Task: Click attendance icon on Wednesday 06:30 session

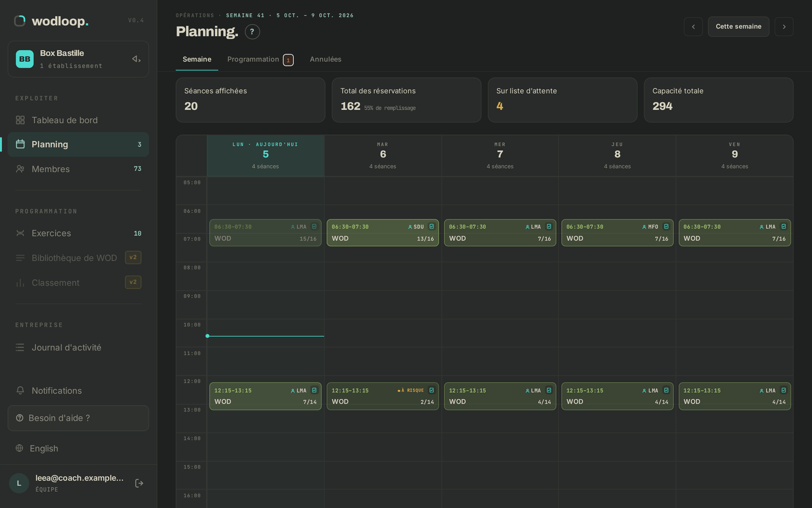Action: click(x=549, y=227)
